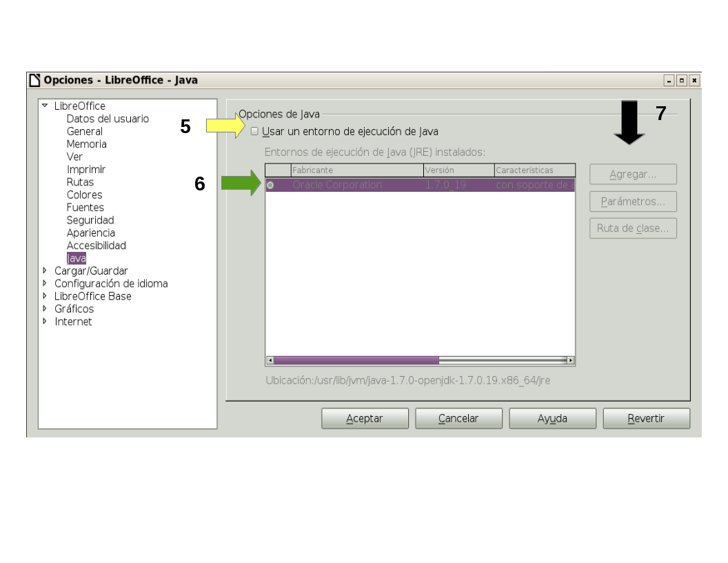Enable 'Usar un entorno de ejecución de Java' checkbox
728x563 pixels.
tap(254, 132)
